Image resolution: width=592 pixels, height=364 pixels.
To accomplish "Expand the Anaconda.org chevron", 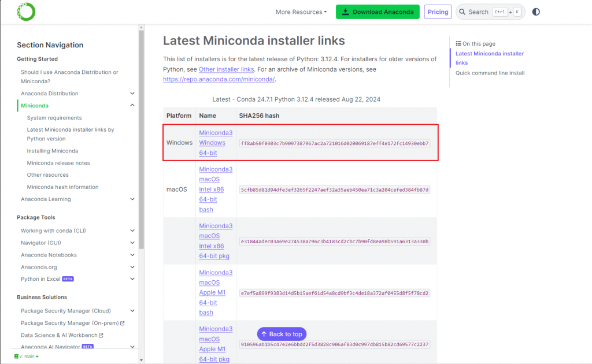I will coord(132,267).
